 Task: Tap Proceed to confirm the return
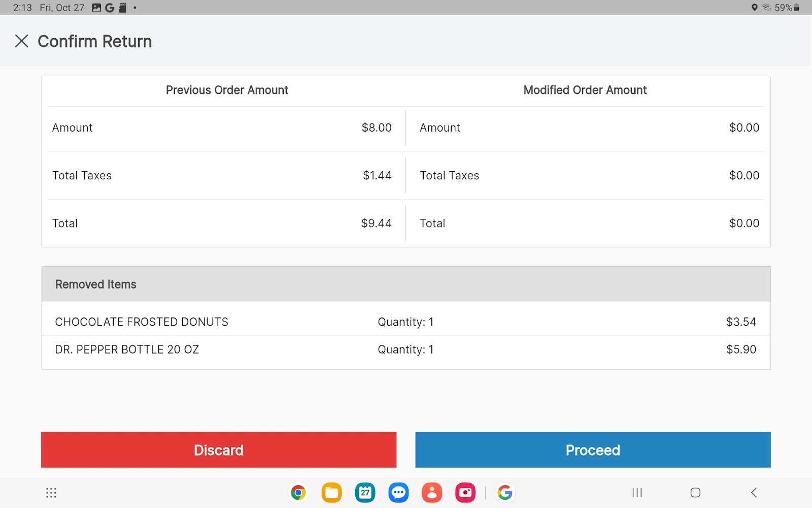click(592, 450)
